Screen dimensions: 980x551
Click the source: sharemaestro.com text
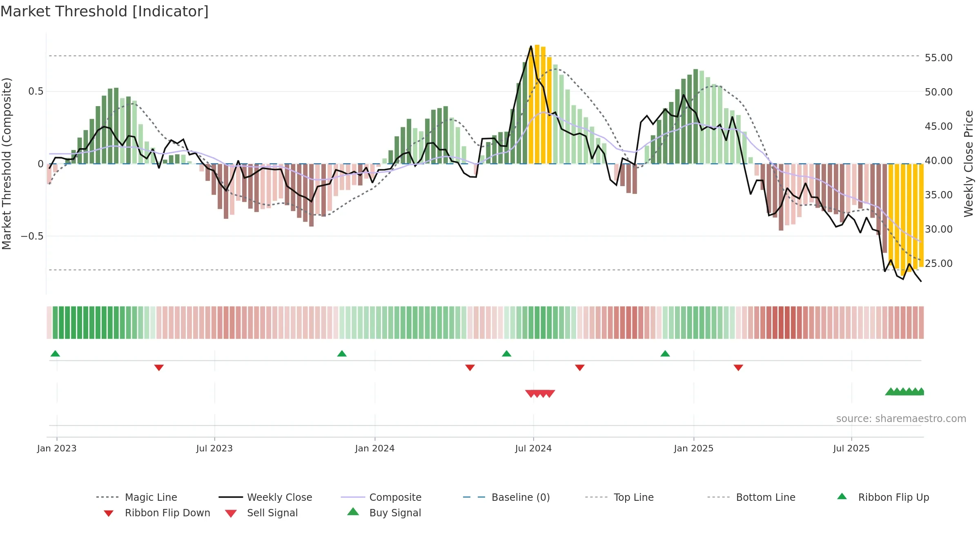click(x=901, y=419)
